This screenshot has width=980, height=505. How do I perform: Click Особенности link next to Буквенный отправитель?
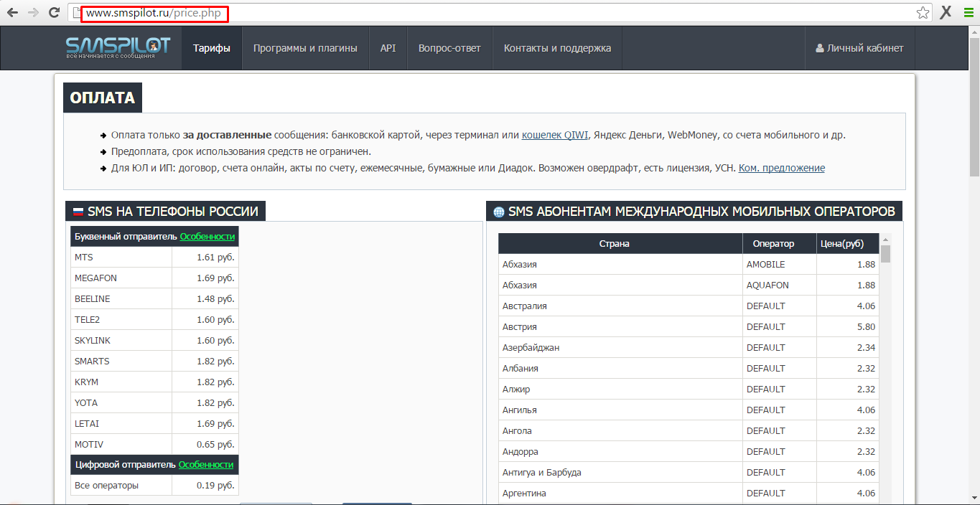[x=207, y=236]
